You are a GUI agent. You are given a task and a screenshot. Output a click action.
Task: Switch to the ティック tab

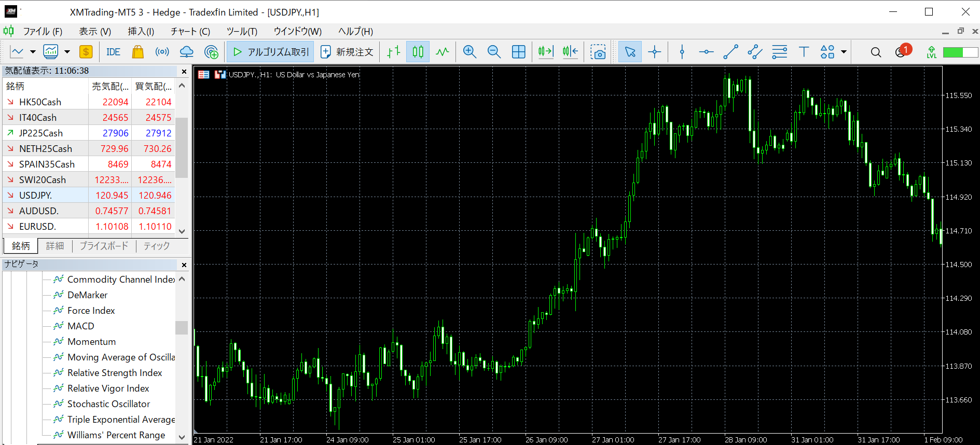(x=157, y=246)
